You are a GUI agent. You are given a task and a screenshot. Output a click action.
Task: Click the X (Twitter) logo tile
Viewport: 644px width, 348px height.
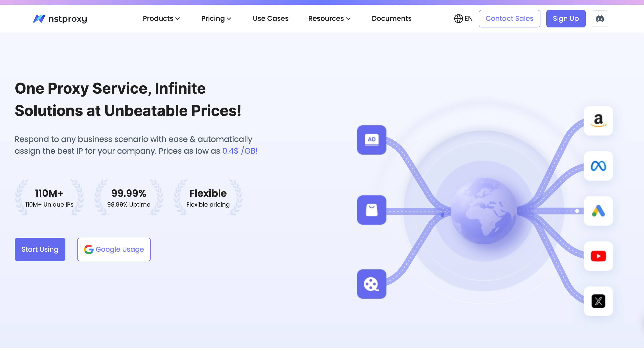click(598, 301)
